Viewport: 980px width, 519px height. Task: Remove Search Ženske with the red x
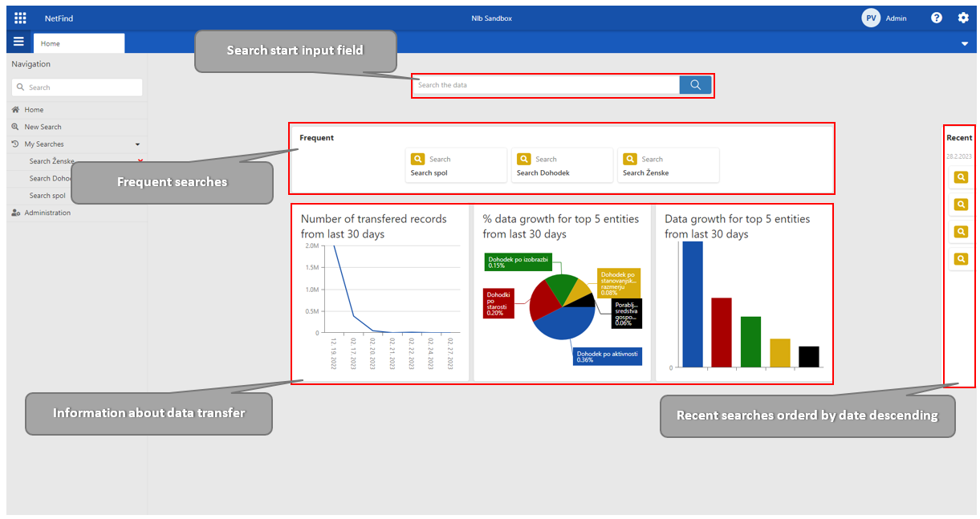(140, 160)
